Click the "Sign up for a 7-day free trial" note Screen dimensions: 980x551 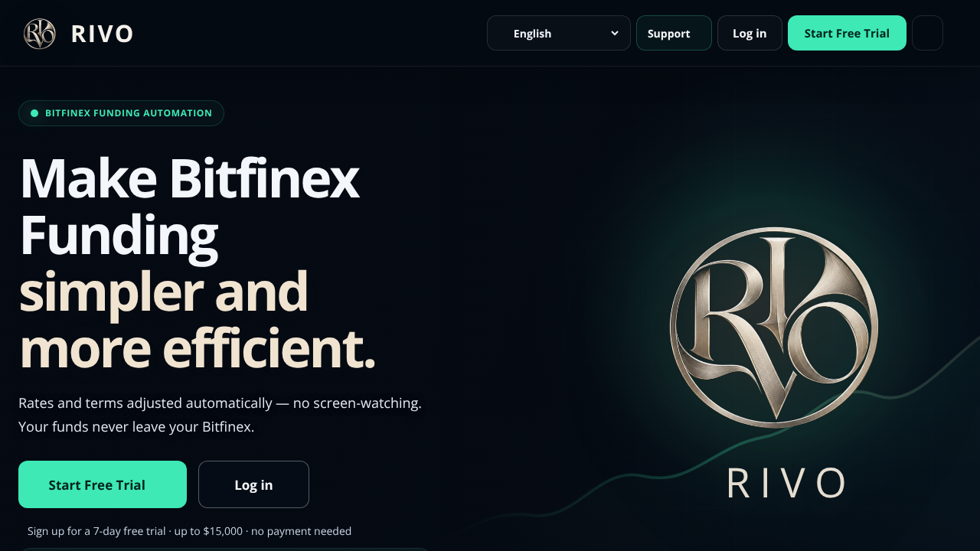pos(189,530)
